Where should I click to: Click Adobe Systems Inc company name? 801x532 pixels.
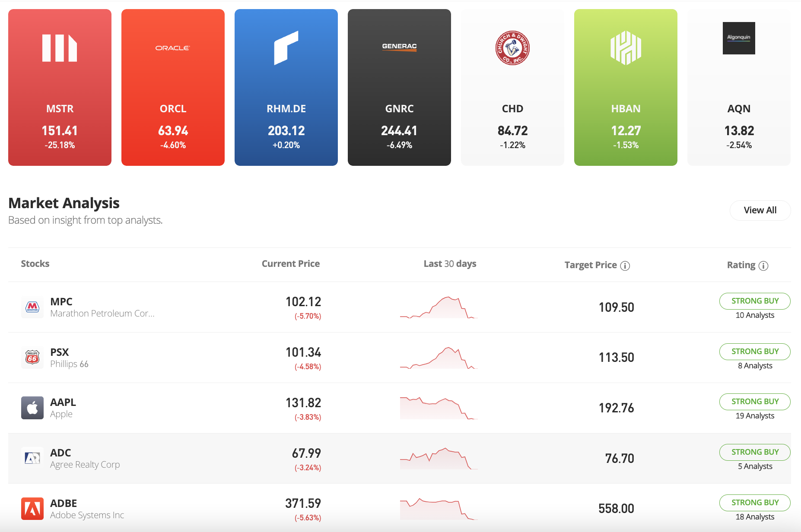pos(87,515)
